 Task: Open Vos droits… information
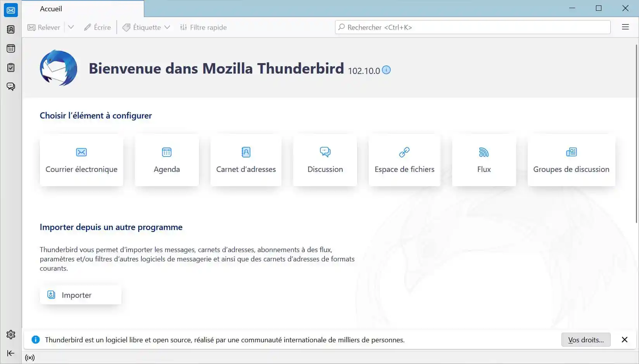point(586,340)
